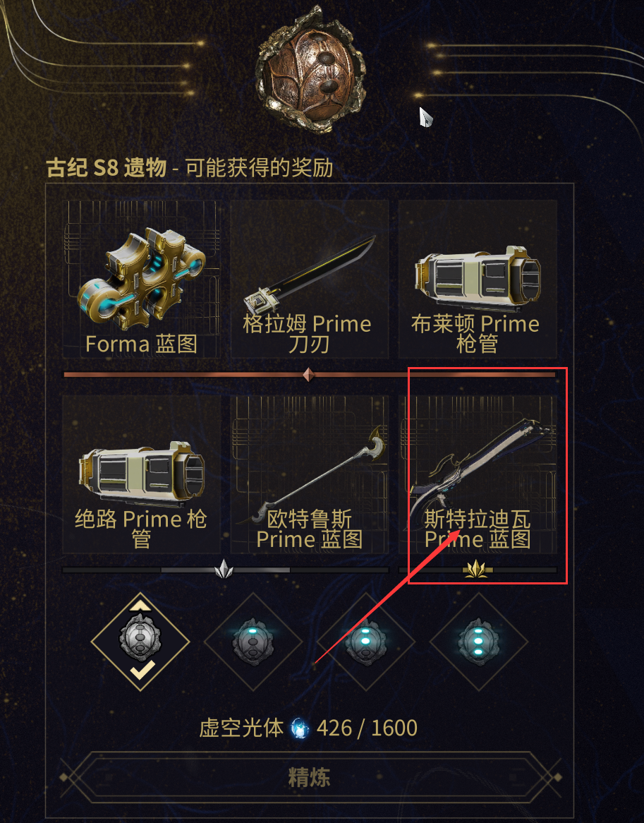
Task: Click the gold rare rarity marker
Action: [x=477, y=569]
